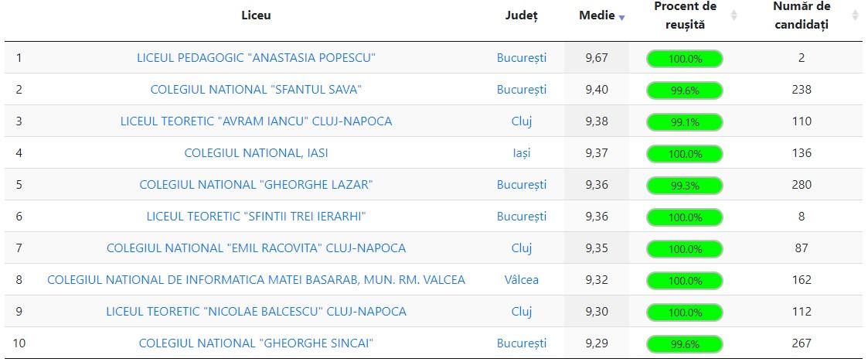Open Colegiul National "Gheorghe Sincai" link
868x362 pixels.
tap(256, 343)
